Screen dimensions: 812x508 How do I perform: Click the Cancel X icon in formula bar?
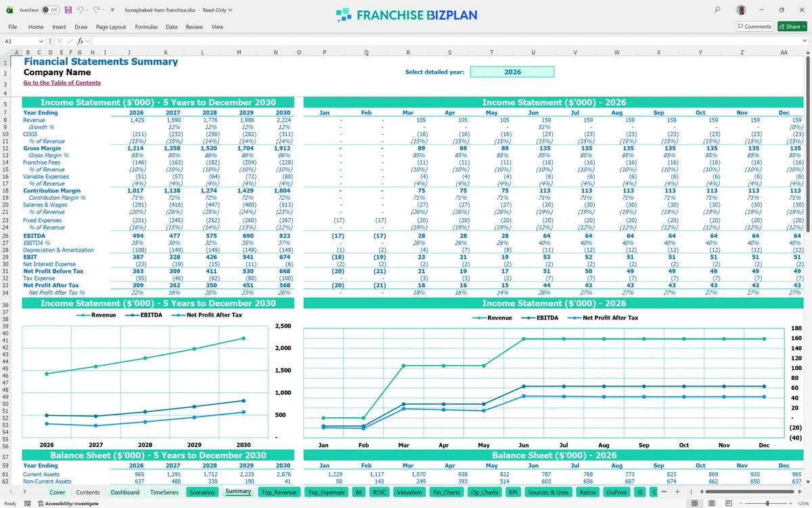[60, 41]
